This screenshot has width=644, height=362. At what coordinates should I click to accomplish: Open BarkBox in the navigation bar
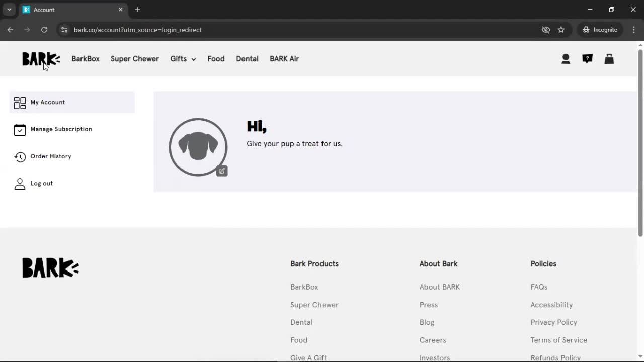tap(86, 59)
